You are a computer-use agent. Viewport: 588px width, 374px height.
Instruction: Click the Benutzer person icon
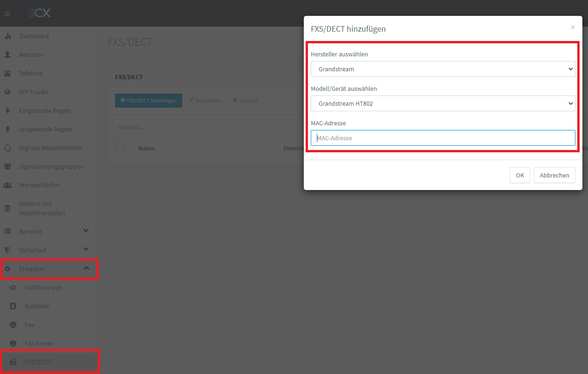[x=7, y=54]
